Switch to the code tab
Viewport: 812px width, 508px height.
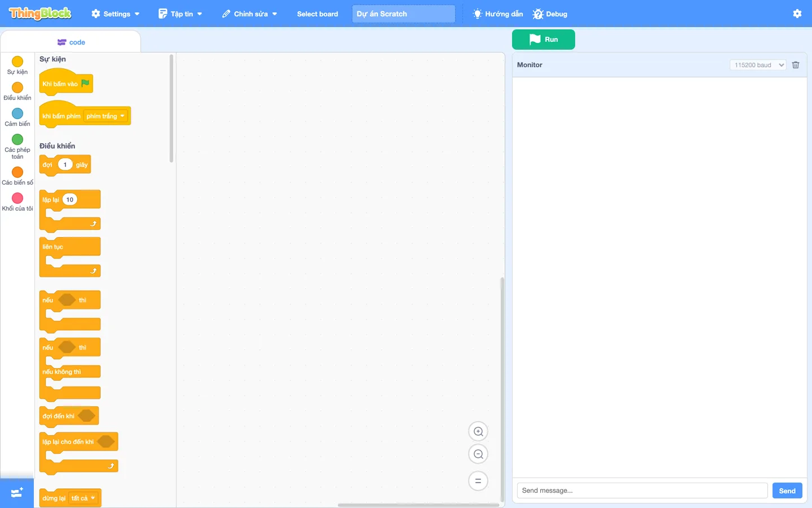[71, 42]
